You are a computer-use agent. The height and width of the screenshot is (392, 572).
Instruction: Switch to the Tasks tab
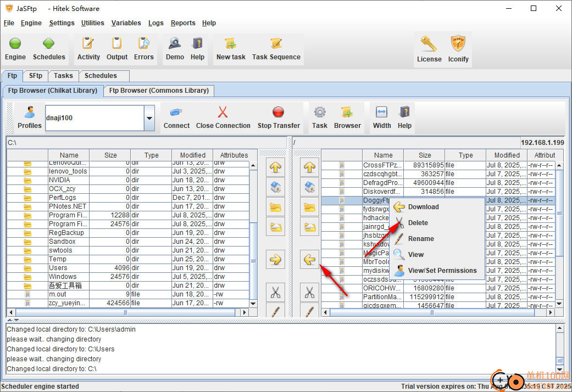pos(63,76)
